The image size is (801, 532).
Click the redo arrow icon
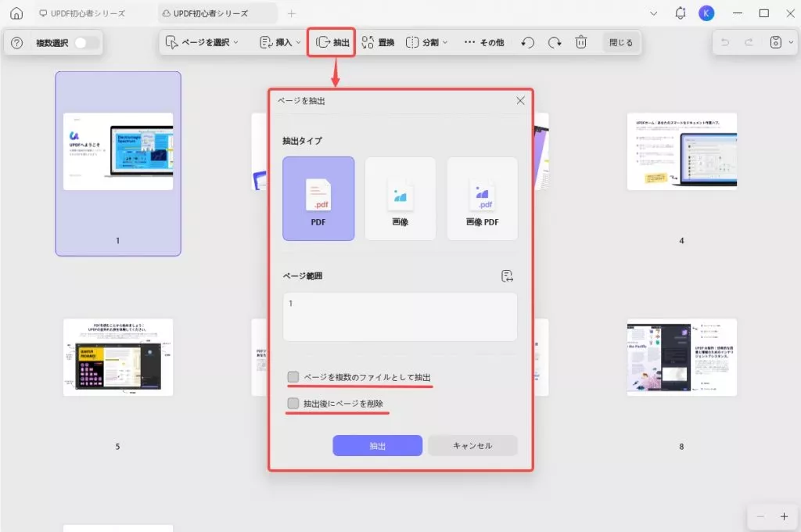(x=749, y=42)
